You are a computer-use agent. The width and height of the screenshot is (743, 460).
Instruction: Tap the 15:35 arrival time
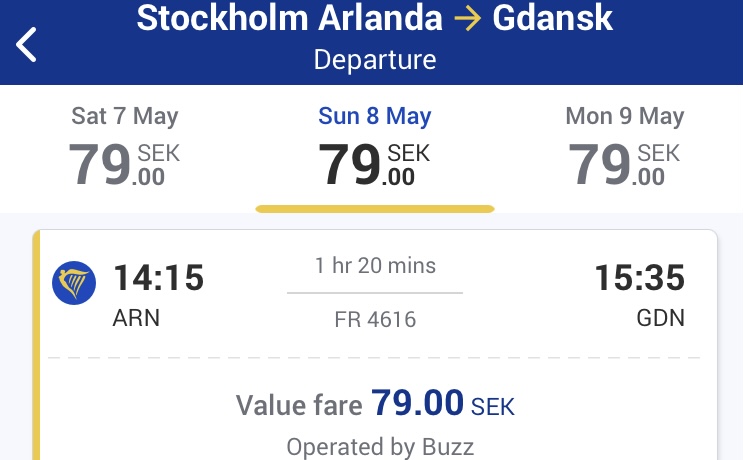(x=640, y=277)
